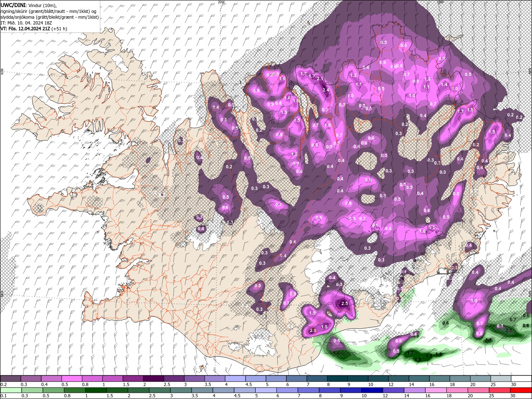Select the snow scale swatch labelled 0.4

click(x=51, y=379)
